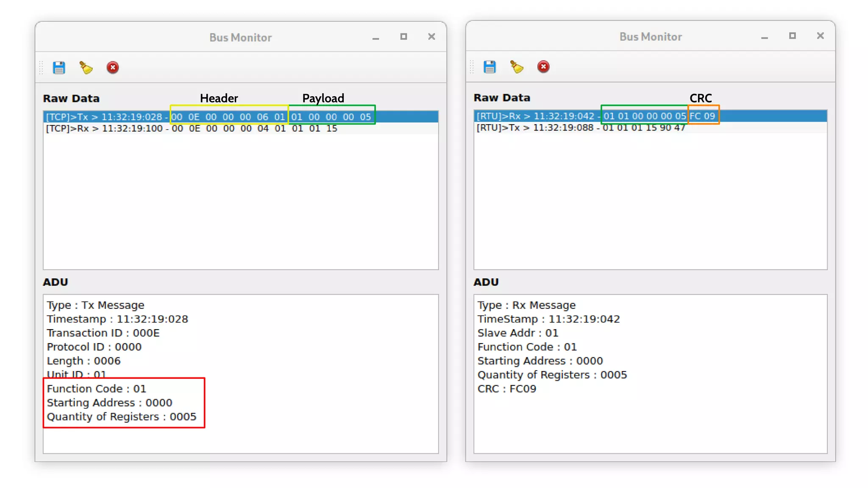Click 'Quantity of Registers : 0005' in left ADU
This screenshot has width=868, height=488.
coord(122,417)
